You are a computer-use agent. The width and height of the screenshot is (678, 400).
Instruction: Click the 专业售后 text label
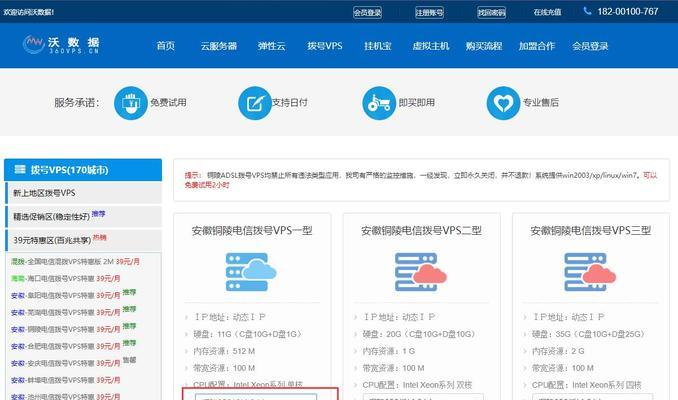tap(541, 102)
